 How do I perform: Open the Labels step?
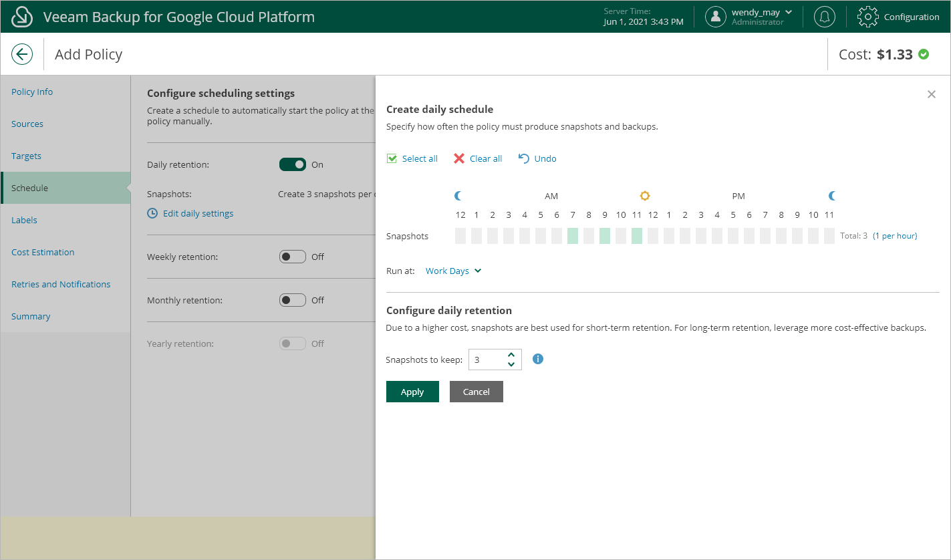(65, 220)
